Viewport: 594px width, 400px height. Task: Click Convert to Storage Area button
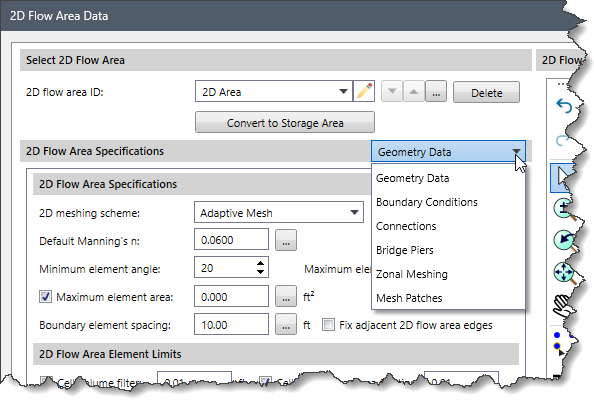(x=285, y=122)
